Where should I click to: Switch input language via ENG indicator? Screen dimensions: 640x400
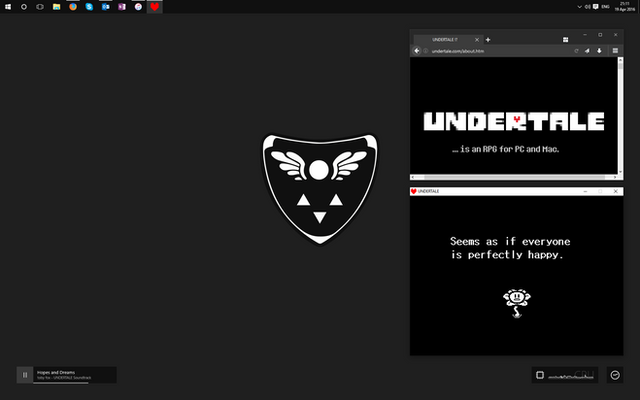click(x=605, y=7)
